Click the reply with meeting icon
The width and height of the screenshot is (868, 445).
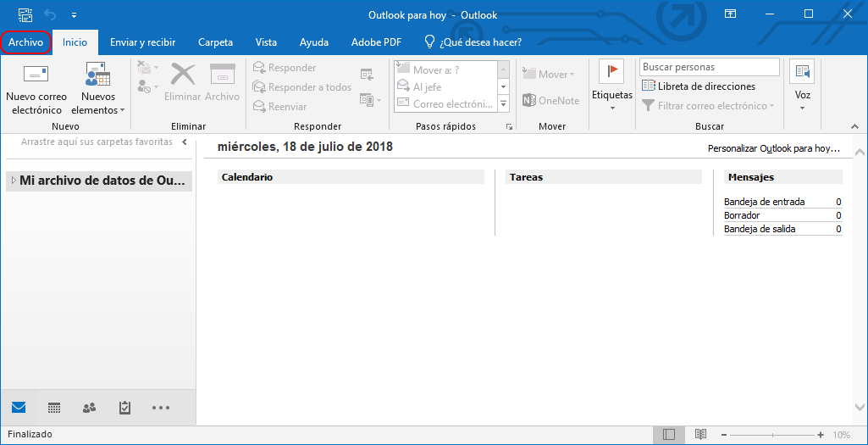pyautogui.click(x=367, y=73)
